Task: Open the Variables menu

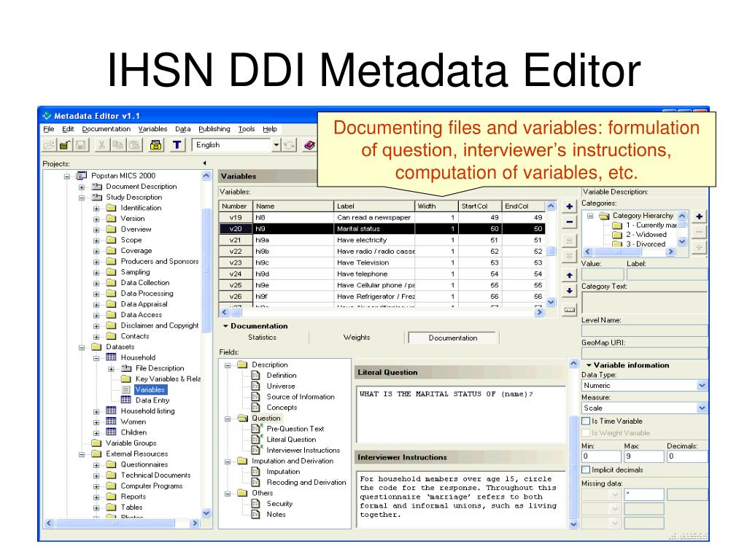Action: 153,129
